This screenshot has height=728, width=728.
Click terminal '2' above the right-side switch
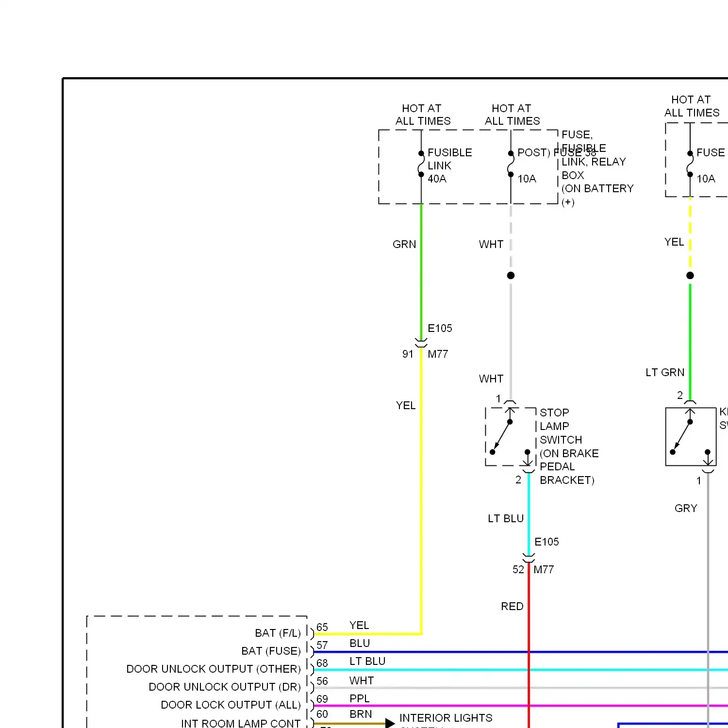[680, 395]
